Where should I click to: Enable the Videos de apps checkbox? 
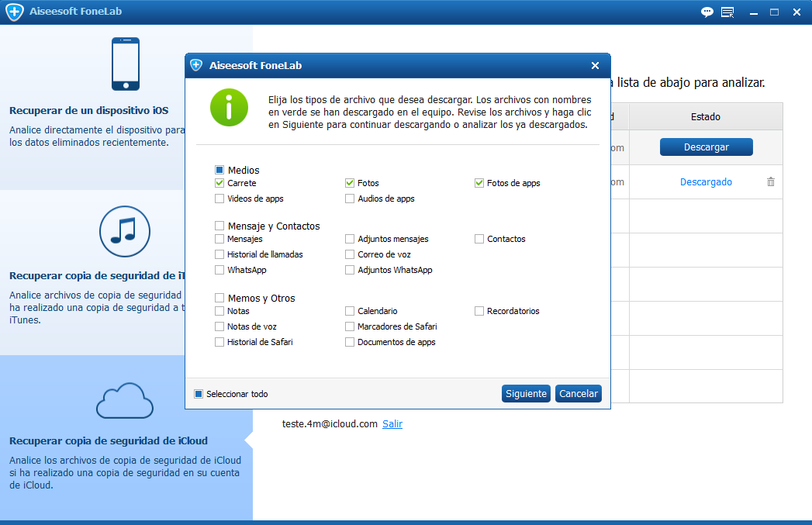[x=219, y=199]
